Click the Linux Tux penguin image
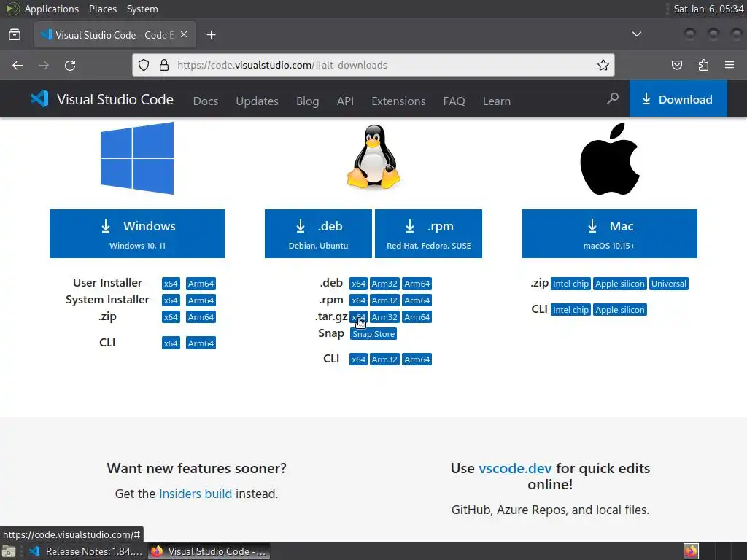The width and height of the screenshot is (747, 560). point(373,157)
